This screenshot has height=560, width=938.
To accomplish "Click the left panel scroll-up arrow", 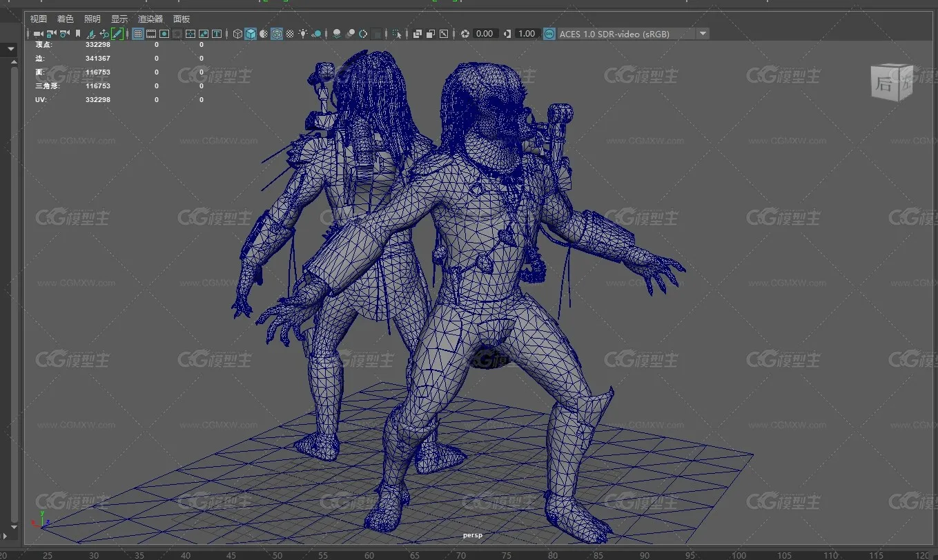I will click(13, 62).
